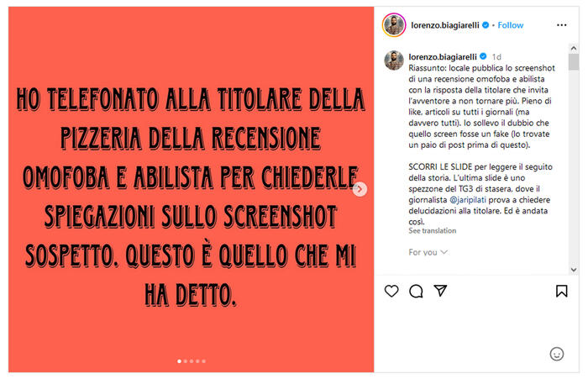Open the three-dot more options menu

click(x=561, y=25)
